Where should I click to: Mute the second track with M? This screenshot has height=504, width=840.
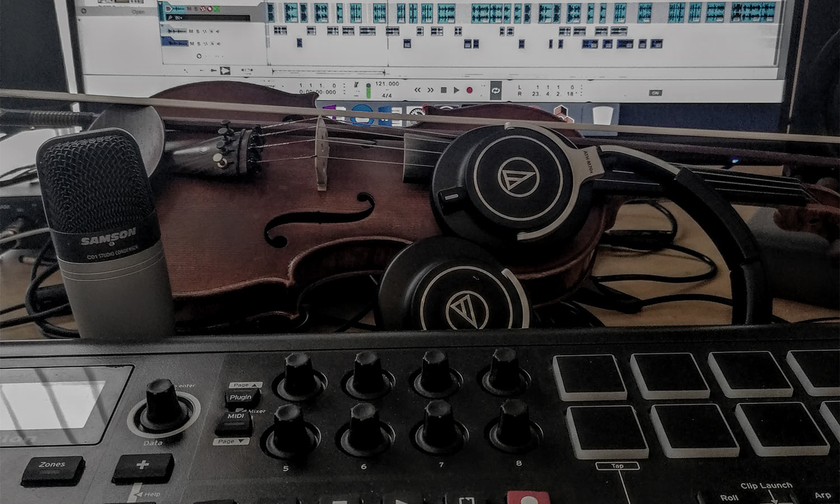(x=191, y=31)
